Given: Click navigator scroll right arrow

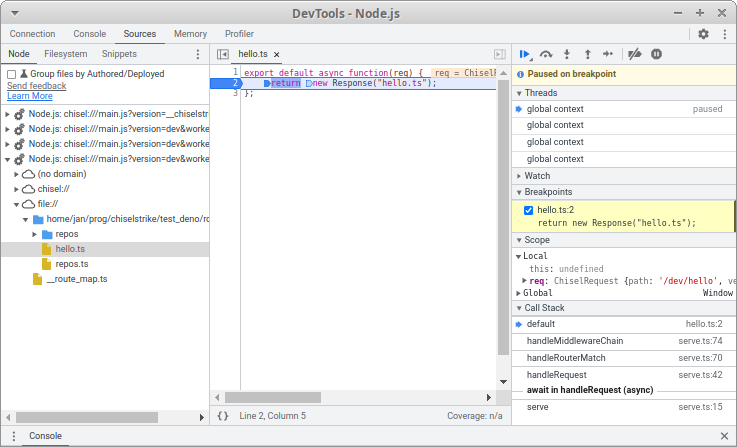Looking at the screenshot, I should coord(202,417).
